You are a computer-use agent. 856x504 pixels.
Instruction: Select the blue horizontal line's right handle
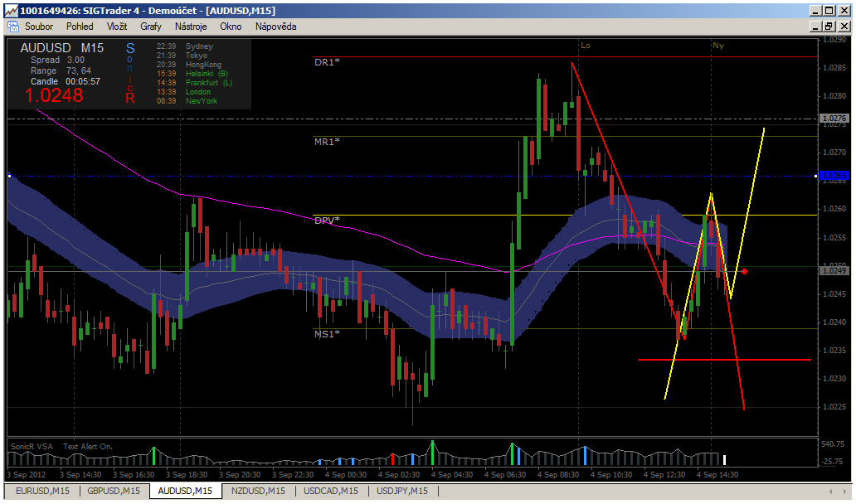(x=815, y=176)
